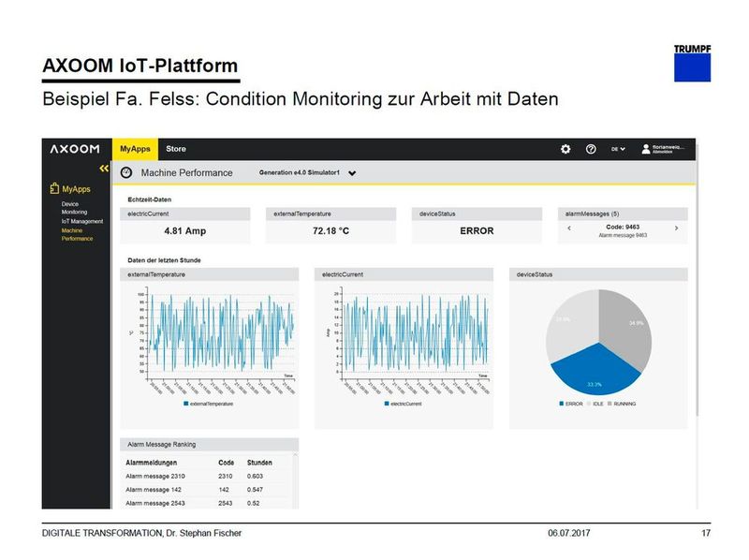Show previous alarm message arrow
Screen dimensions: 749x560
pos(569,228)
